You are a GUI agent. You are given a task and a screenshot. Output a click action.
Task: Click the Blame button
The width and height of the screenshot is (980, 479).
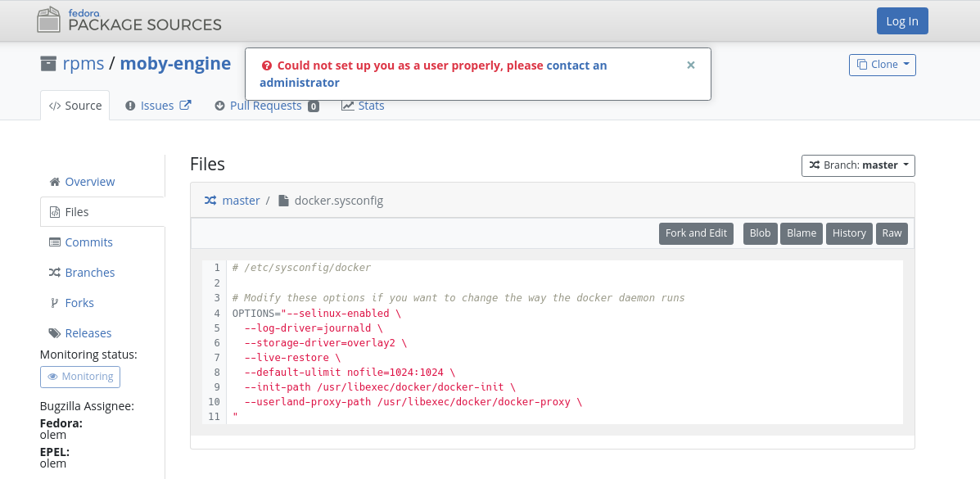(802, 233)
